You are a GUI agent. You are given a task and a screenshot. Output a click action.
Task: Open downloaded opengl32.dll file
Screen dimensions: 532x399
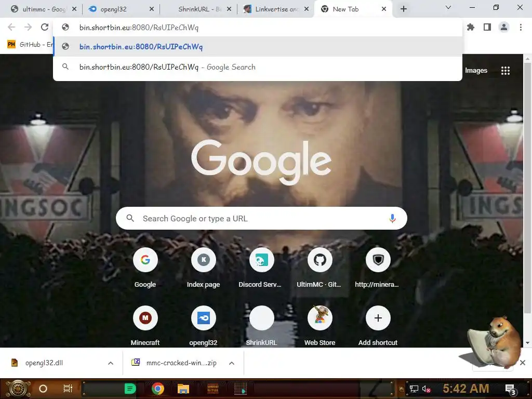coord(44,363)
